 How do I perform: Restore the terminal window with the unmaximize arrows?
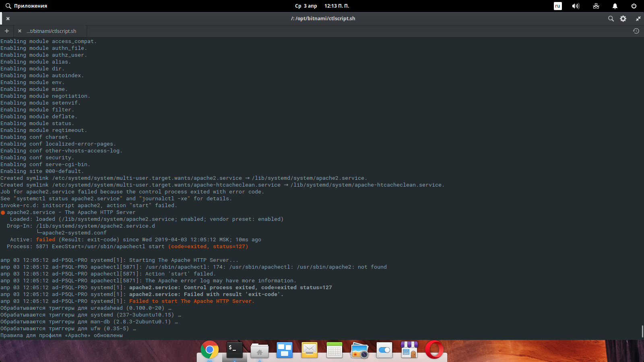point(638,19)
